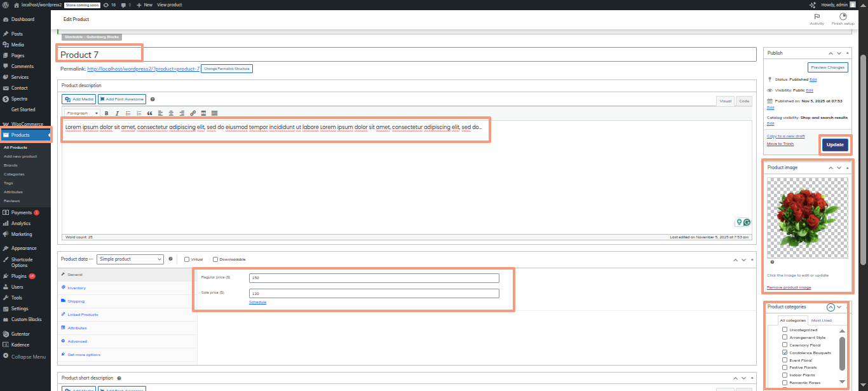Screen dimensions: 868x391
Task: Switch to the Inventory product data tab
Action: coord(77,288)
